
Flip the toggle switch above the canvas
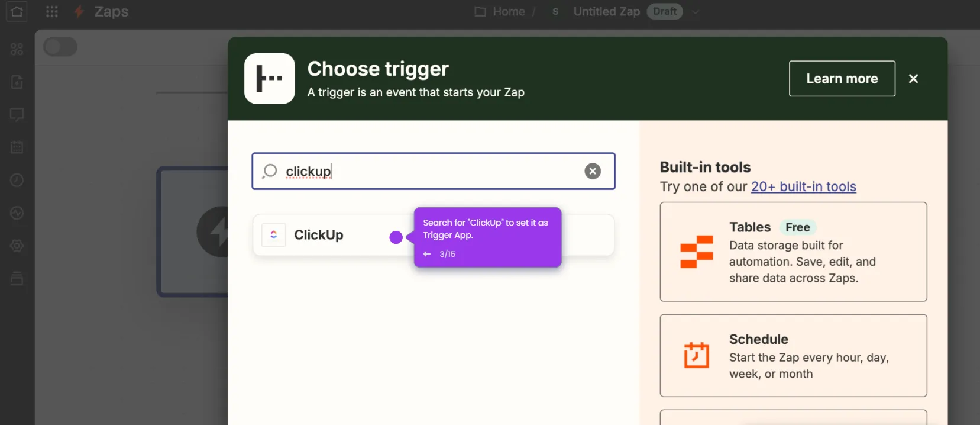[x=60, y=47]
